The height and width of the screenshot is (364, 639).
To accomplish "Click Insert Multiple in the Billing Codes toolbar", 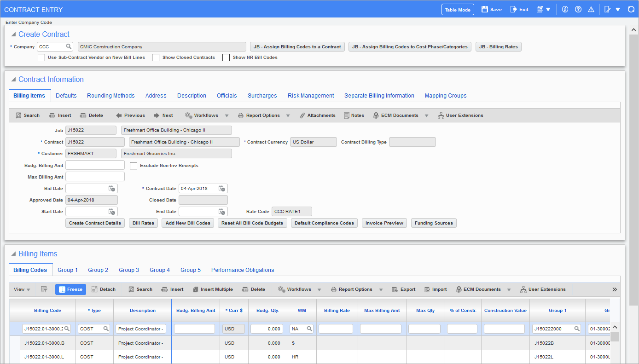I will click(213, 289).
